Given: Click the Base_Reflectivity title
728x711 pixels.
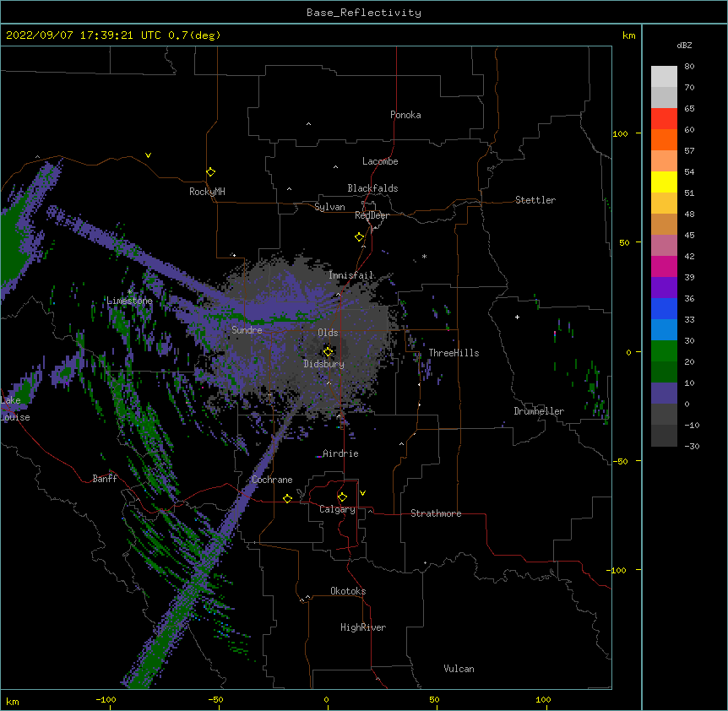Looking at the screenshot, I should pos(364,13).
